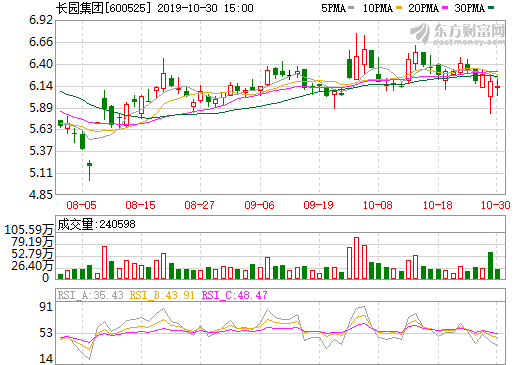Click the RSI axis value 14
This screenshot has height=365, width=520.
pyautogui.click(x=46, y=359)
